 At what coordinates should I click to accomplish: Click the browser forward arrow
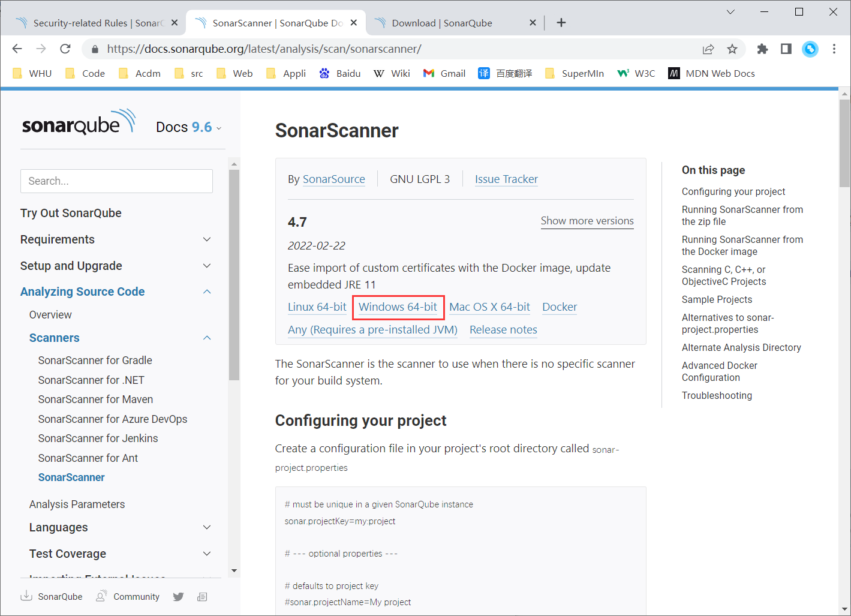point(41,49)
